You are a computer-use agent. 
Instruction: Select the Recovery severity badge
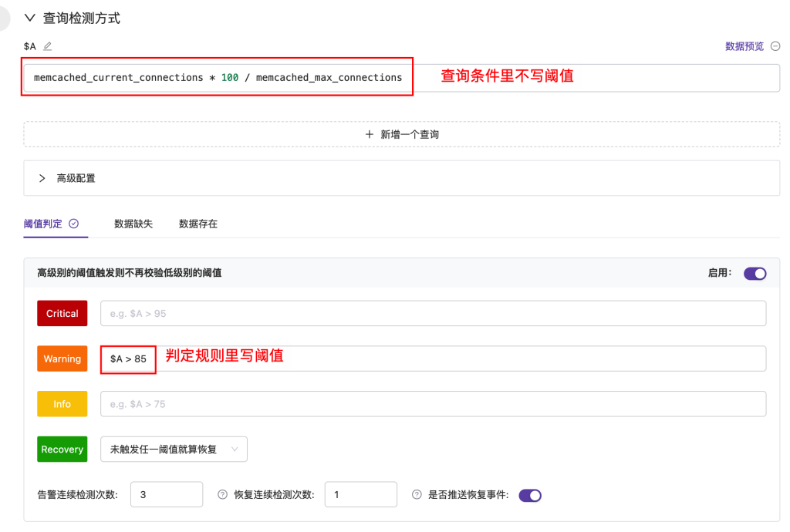click(x=62, y=448)
